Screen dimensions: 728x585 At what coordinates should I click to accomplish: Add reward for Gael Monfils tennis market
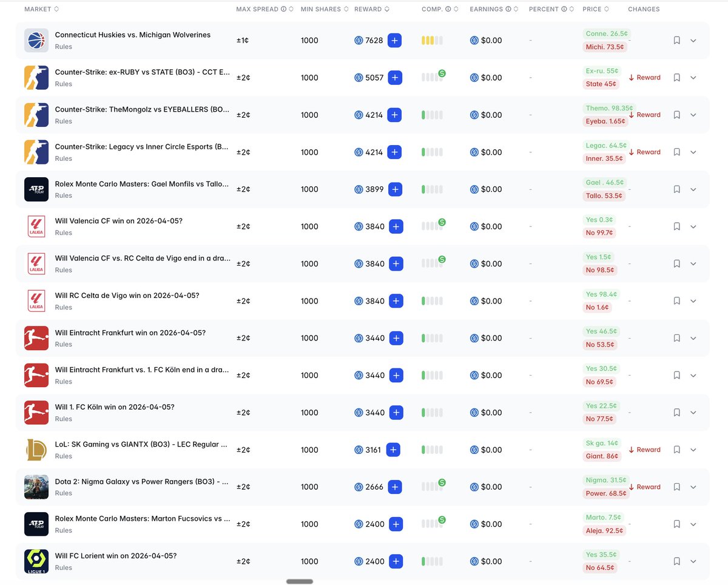396,189
